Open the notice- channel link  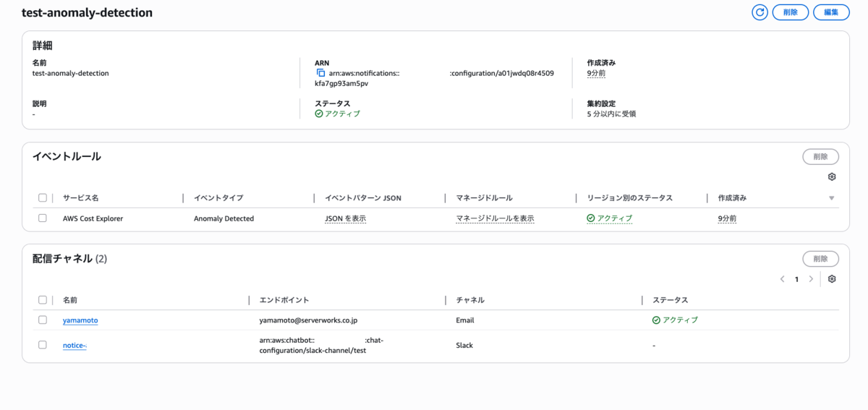(75, 346)
